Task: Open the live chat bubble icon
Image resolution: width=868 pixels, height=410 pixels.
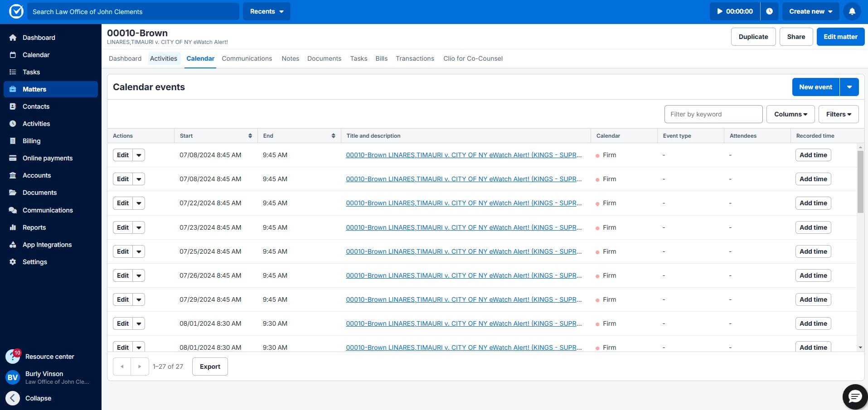Action: pyautogui.click(x=855, y=397)
